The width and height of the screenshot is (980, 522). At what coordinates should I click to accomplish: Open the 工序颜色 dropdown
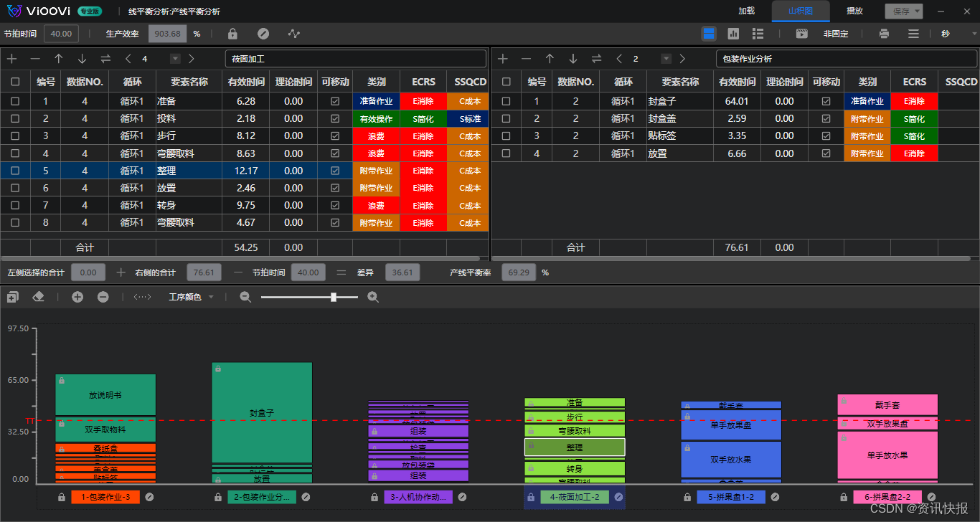(191, 297)
